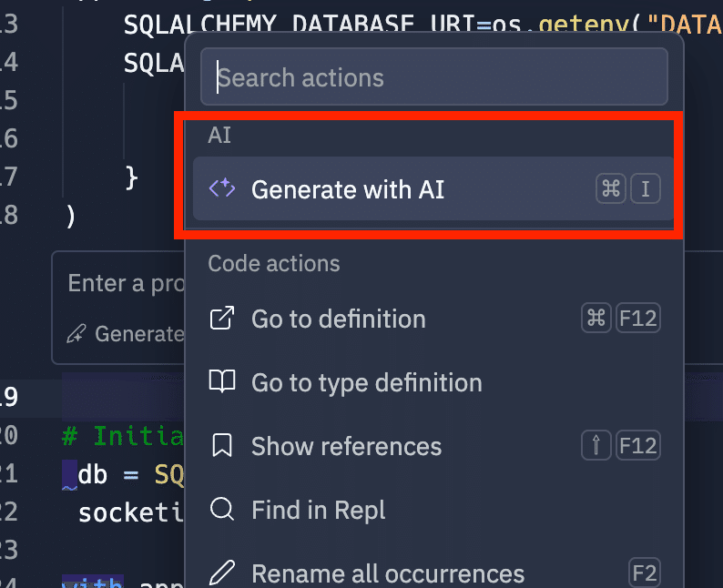Viewport: 723px width, 588px height.
Task: Click the wand icon below the prompt box
Action: click(x=77, y=334)
